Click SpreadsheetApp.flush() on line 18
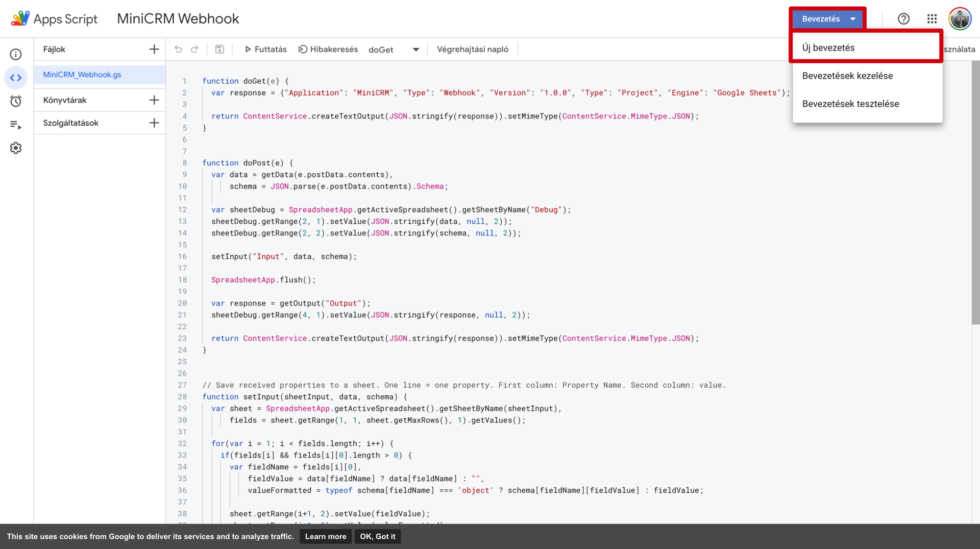 263,280
